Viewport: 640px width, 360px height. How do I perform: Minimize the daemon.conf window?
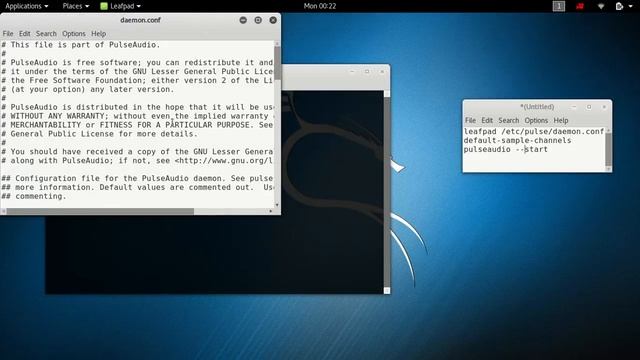pos(243,20)
